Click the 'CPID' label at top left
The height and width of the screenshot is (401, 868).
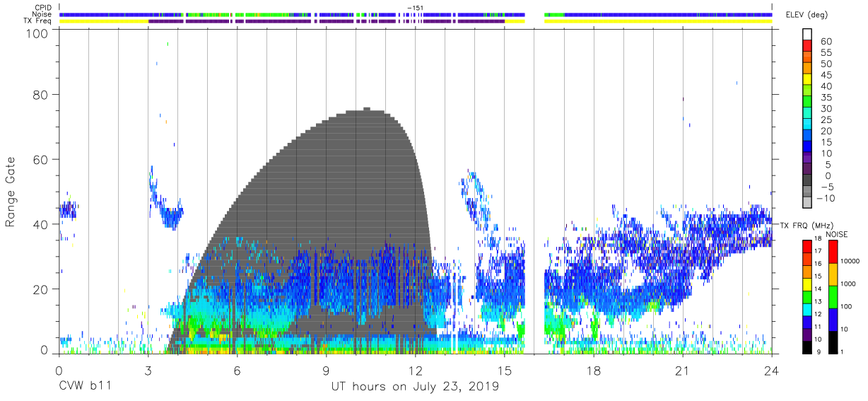point(43,8)
